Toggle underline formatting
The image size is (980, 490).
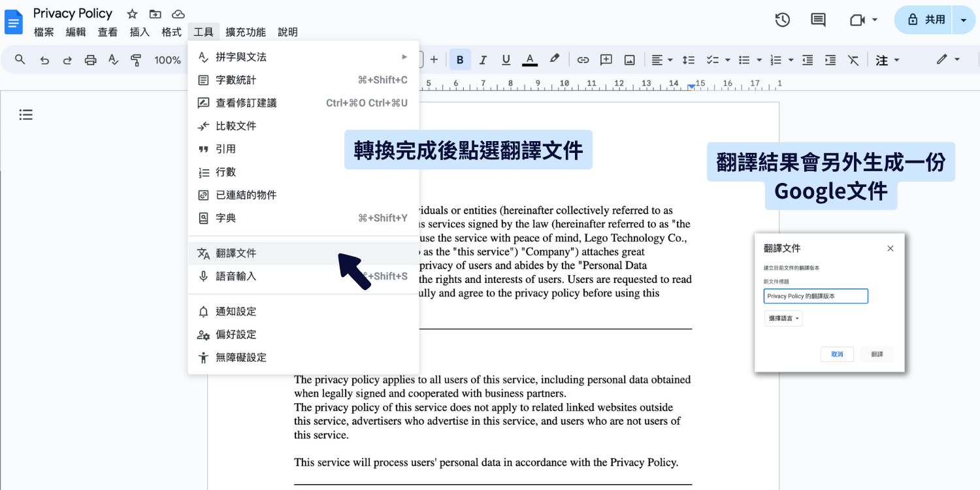point(506,60)
